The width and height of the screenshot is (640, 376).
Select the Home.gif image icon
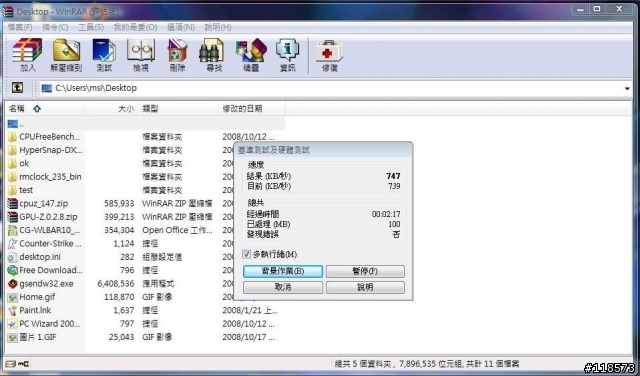pyautogui.click(x=13, y=297)
